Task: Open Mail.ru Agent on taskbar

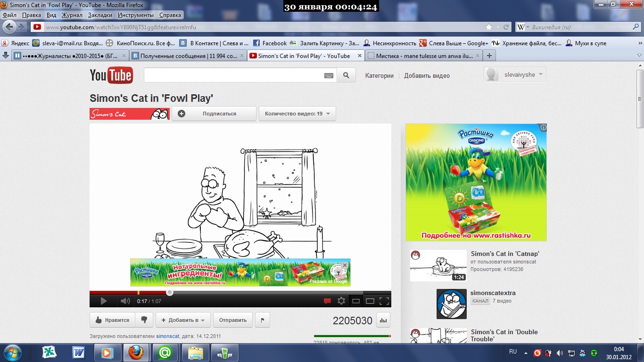Action: (x=165, y=353)
